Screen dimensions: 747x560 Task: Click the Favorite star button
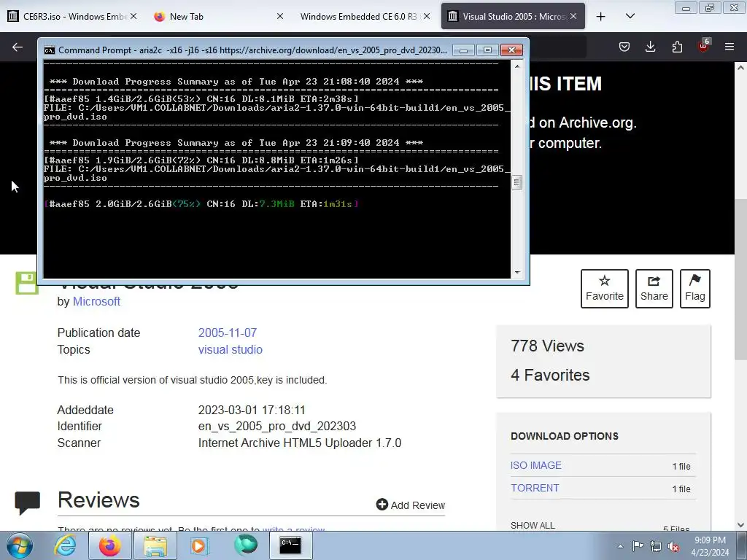605,289
